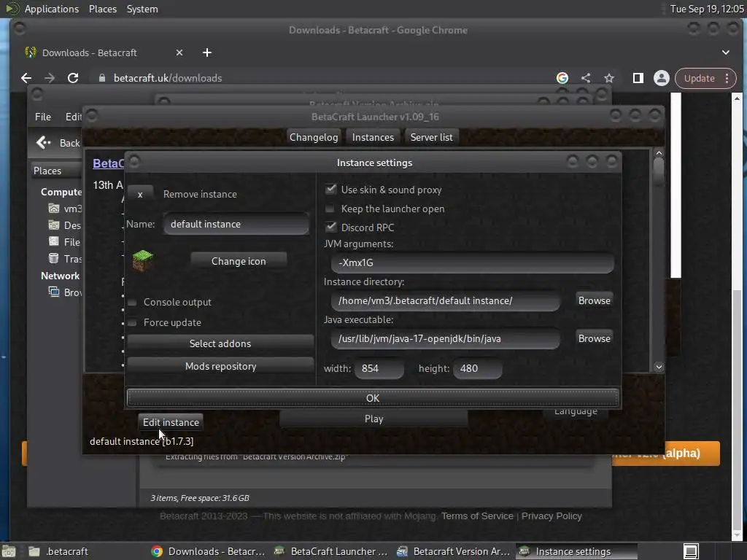This screenshot has width=747, height=560.
Task: Open System menu in top panel
Action: click(x=142, y=9)
